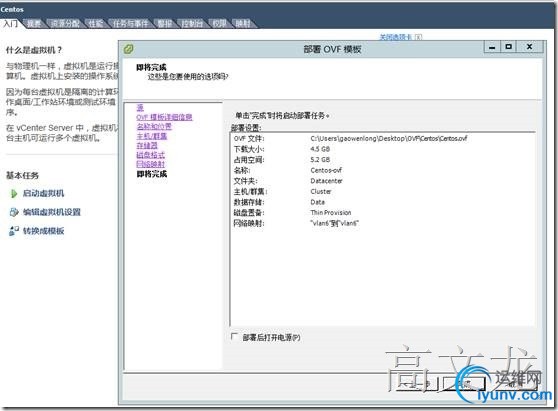Open the 磁盘格式 step link

(x=151, y=155)
